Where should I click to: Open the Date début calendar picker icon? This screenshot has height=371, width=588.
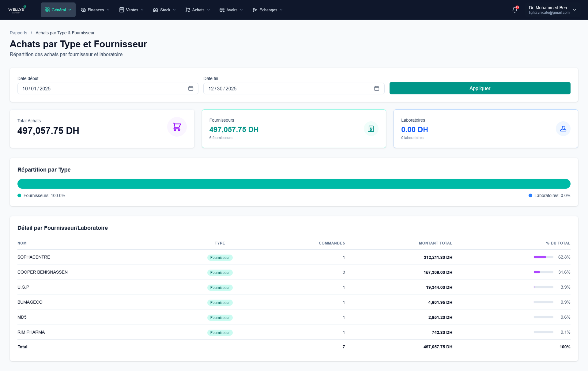tap(190, 88)
